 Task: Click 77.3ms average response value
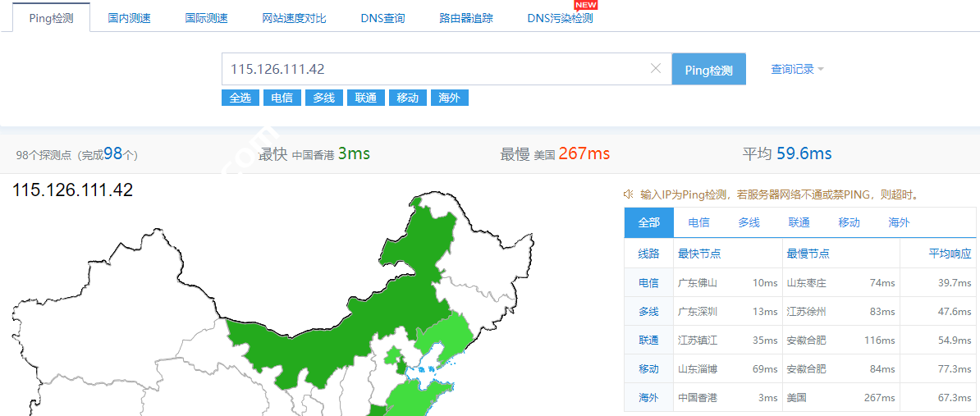point(955,369)
